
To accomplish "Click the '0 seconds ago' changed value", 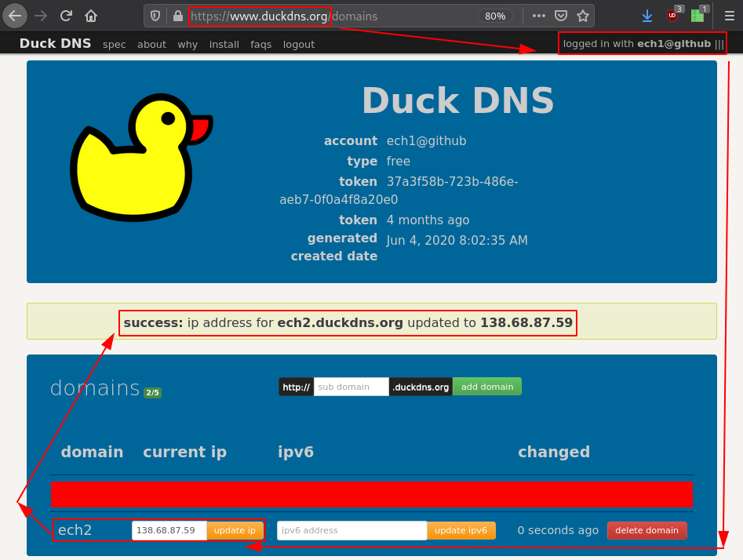I will 558,530.
